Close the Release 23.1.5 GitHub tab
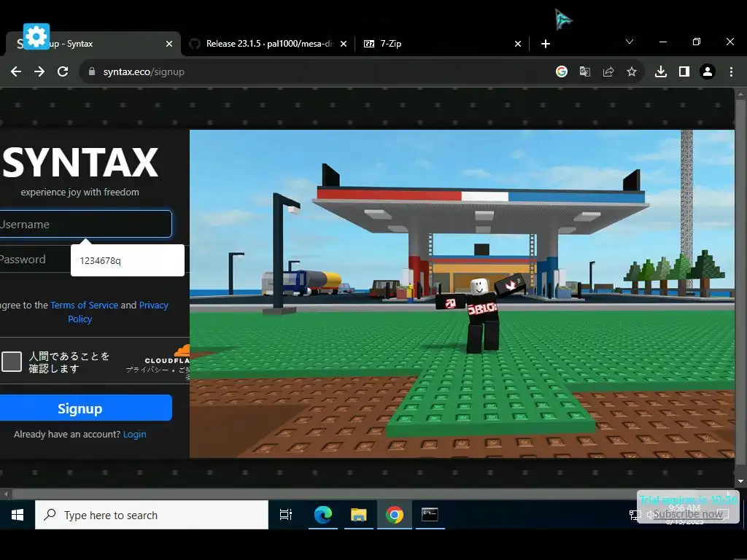This screenshot has height=560, width=747. (344, 44)
